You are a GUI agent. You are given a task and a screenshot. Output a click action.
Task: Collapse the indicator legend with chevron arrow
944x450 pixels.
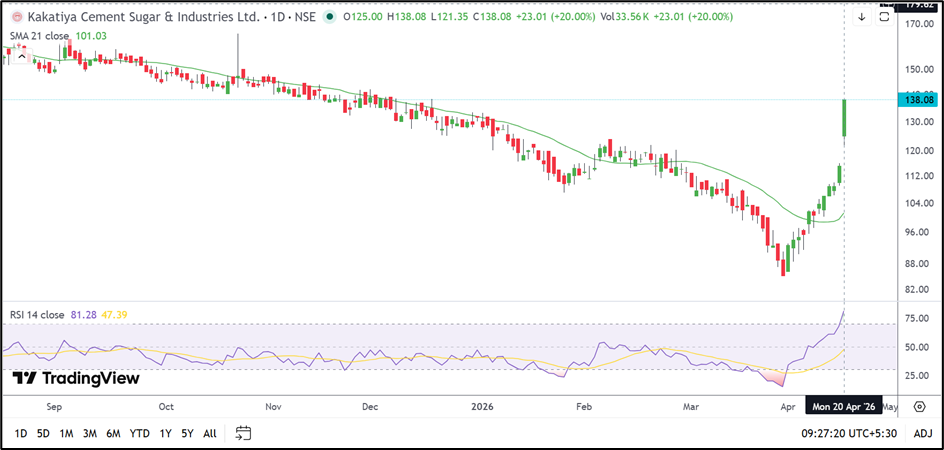20,56
